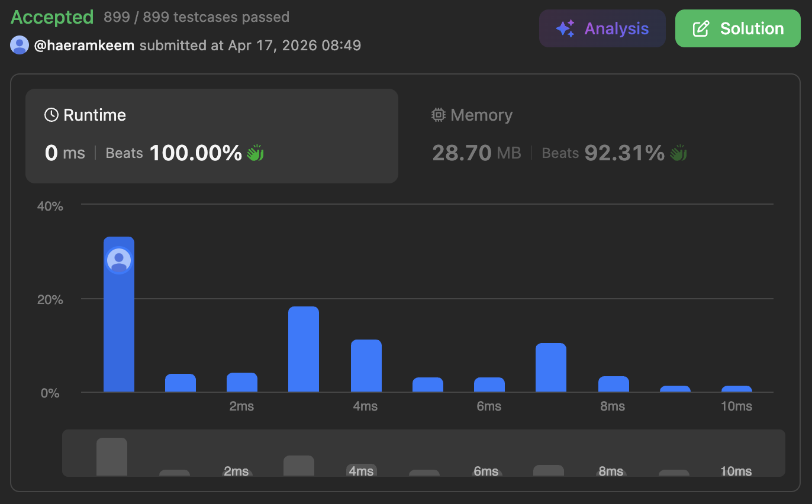The height and width of the screenshot is (504, 812).
Task: Click the user avatar marker on tallest bar
Action: pos(119,260)
